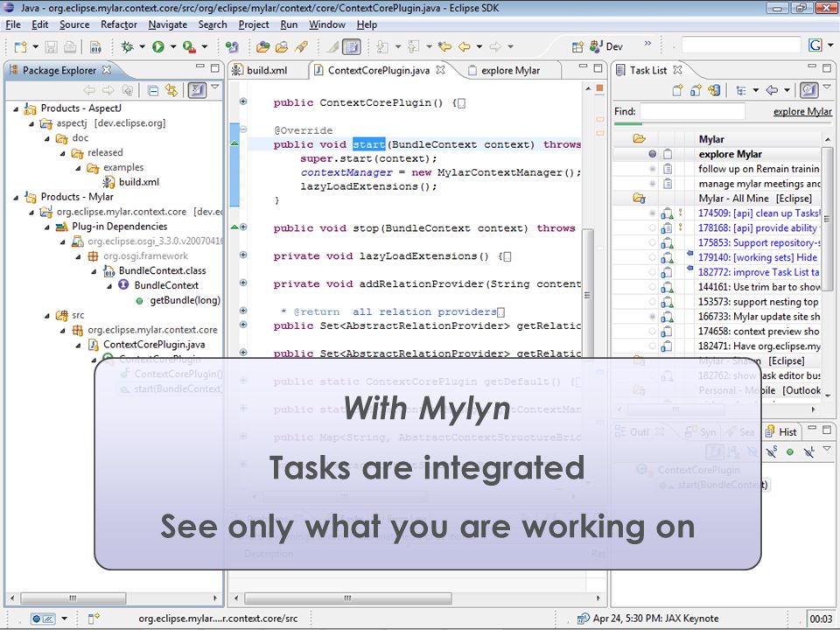Click the Debug bug icon in toolbar

click(x=128, y=47)
